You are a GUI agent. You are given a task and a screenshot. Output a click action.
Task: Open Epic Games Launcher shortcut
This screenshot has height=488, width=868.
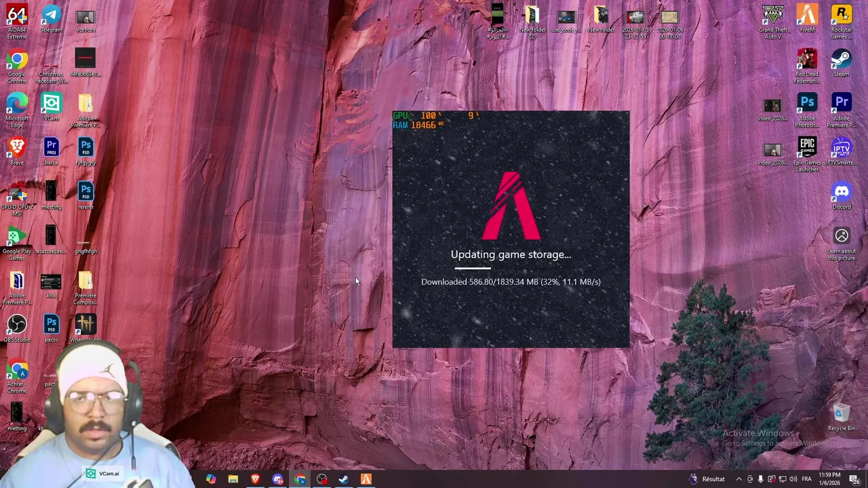(x=807, y=155)
